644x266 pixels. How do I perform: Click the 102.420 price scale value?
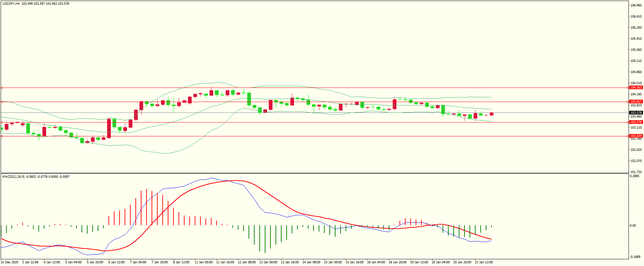pos(636,150)
